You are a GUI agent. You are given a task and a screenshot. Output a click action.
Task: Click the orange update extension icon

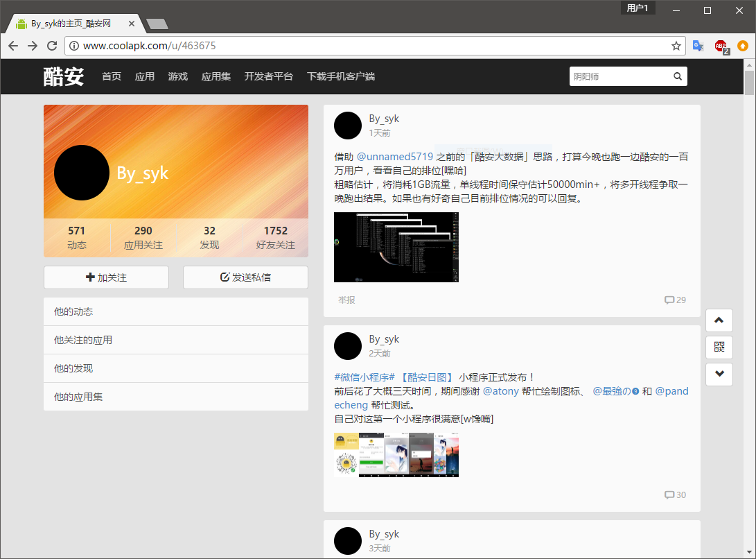pyautogui.click(x=743, y=46)
